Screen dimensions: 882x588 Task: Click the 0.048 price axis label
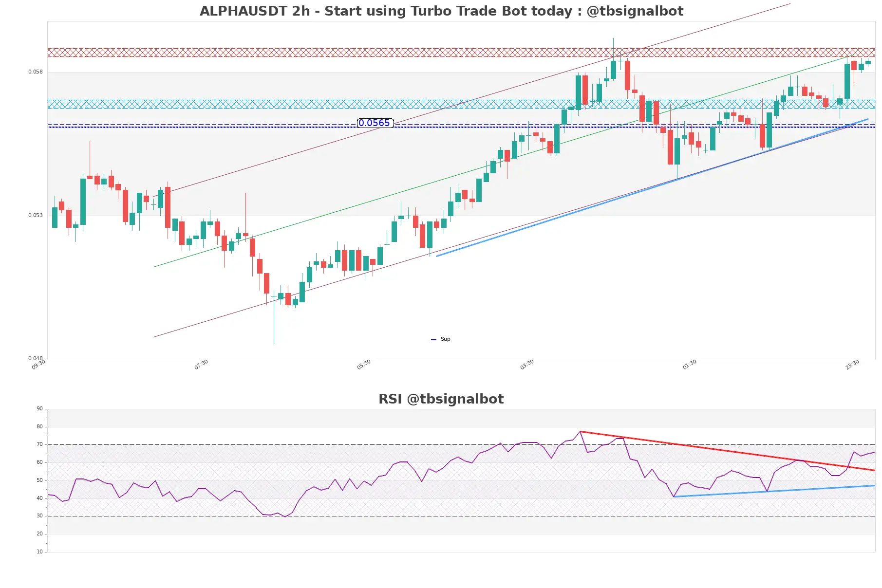tap(36, 359)
